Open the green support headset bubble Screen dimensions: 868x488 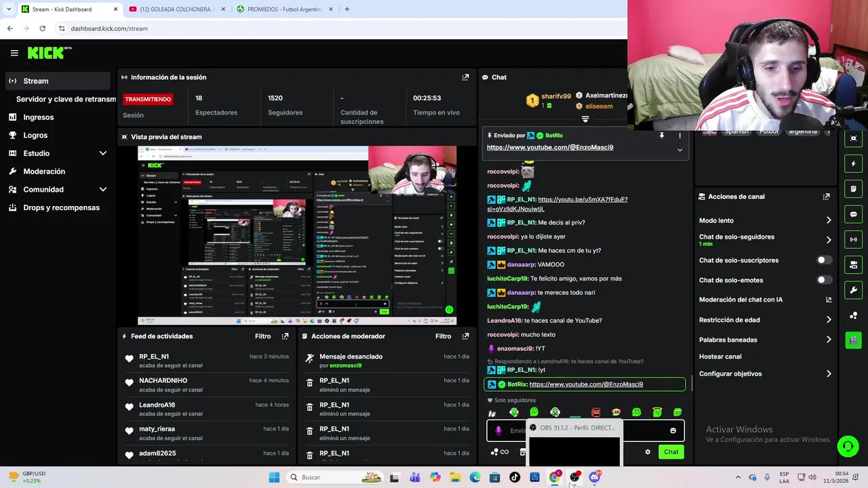tap(848, 446)
